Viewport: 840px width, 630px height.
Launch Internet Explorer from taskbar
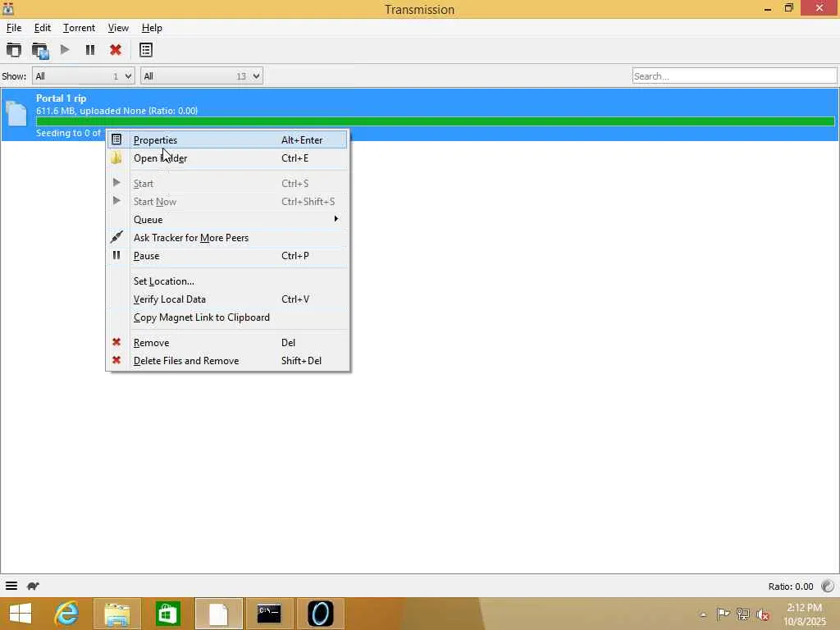coord(67,614)
